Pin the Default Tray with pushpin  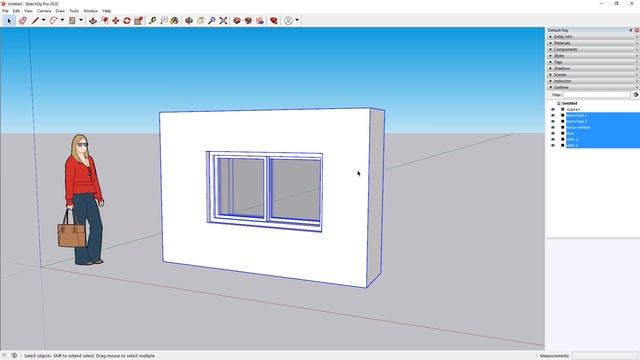631,30
